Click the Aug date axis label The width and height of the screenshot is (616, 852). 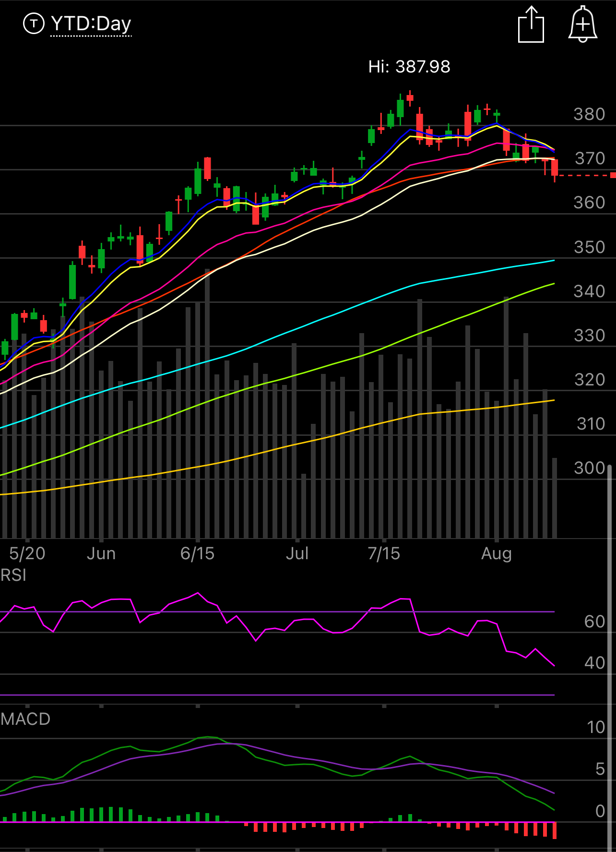[497, 553]
